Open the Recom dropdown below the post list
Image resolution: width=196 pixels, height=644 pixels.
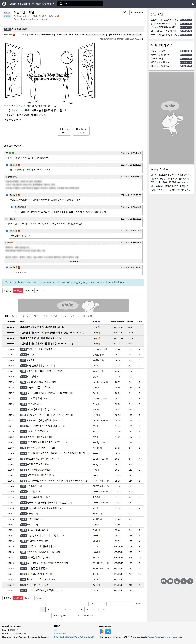click(x=40, y=598)
